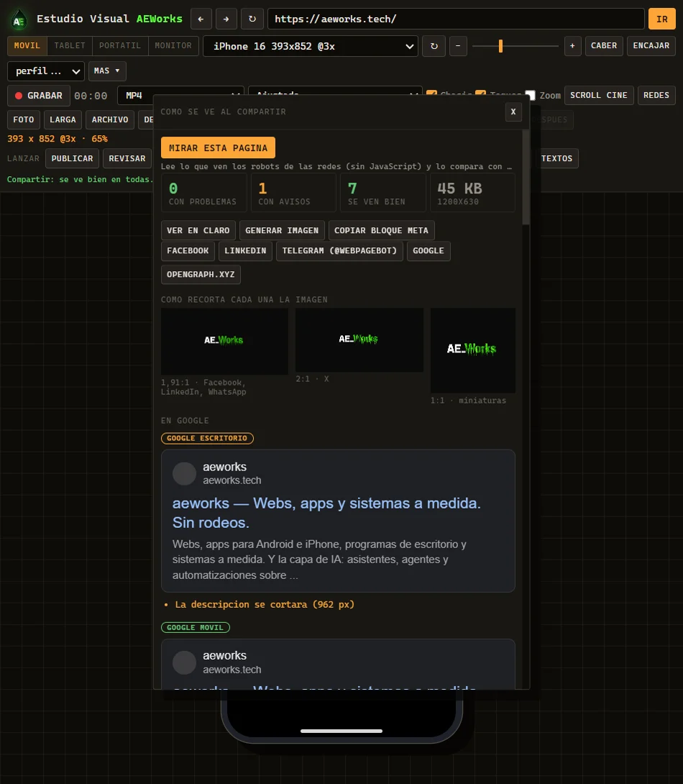Open the perfil dropdown
Image resolution: width=683 pixels, height=784 pixels.
46,71
